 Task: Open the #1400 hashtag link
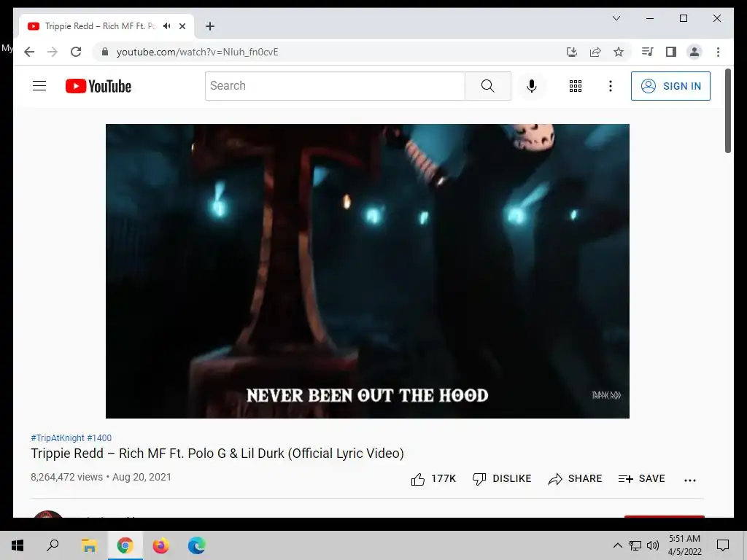(99, 437)
